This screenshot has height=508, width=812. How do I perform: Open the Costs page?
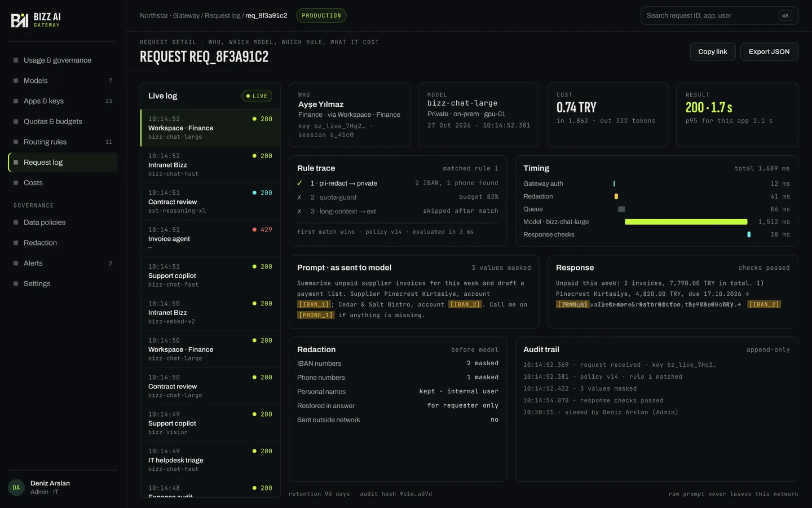click(x=63, y=183)
